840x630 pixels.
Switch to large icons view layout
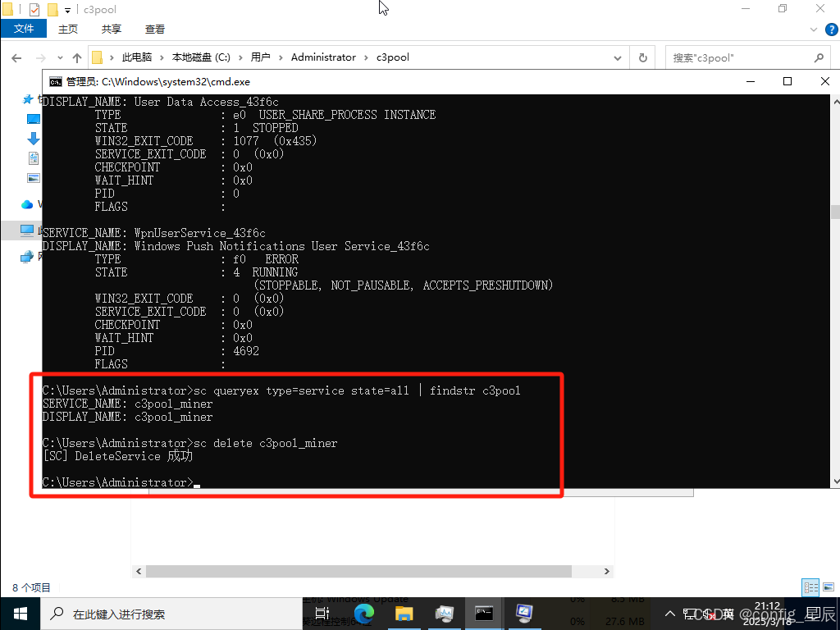pyautogui.click(x=829, y=587)
